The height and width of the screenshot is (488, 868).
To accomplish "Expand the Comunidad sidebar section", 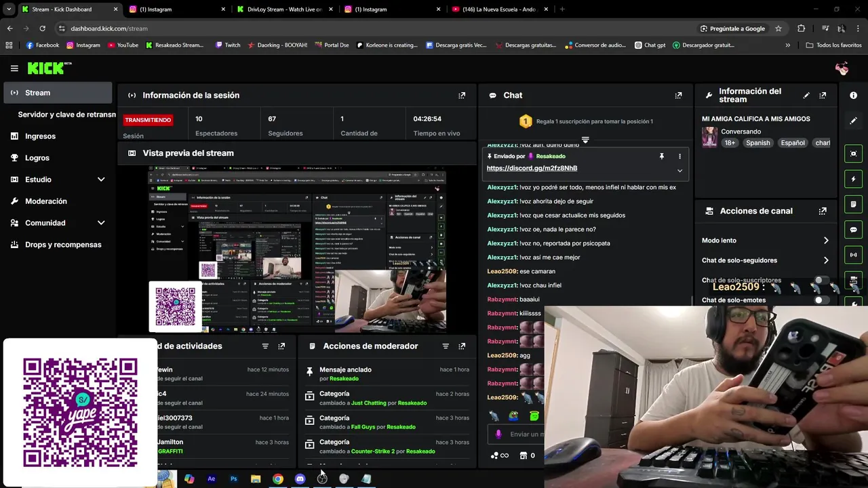I will pyautogui.click(x=101, y=223).
